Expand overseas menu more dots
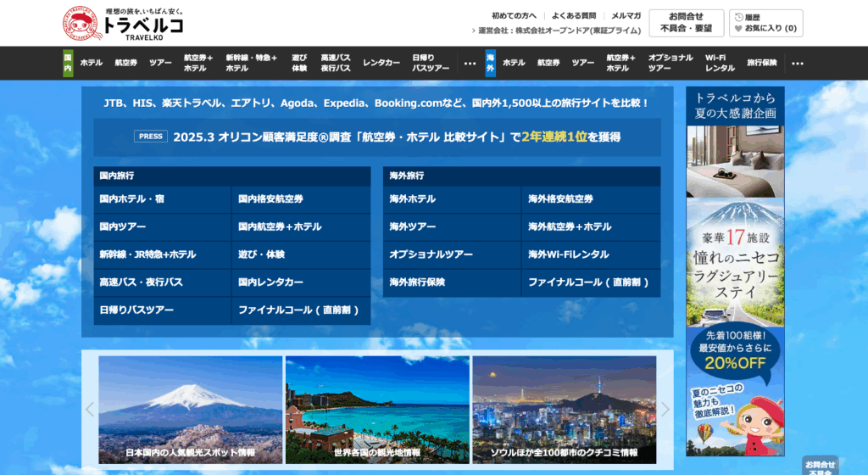Viewport: 868px width, 475px height. tap(797, 63)
